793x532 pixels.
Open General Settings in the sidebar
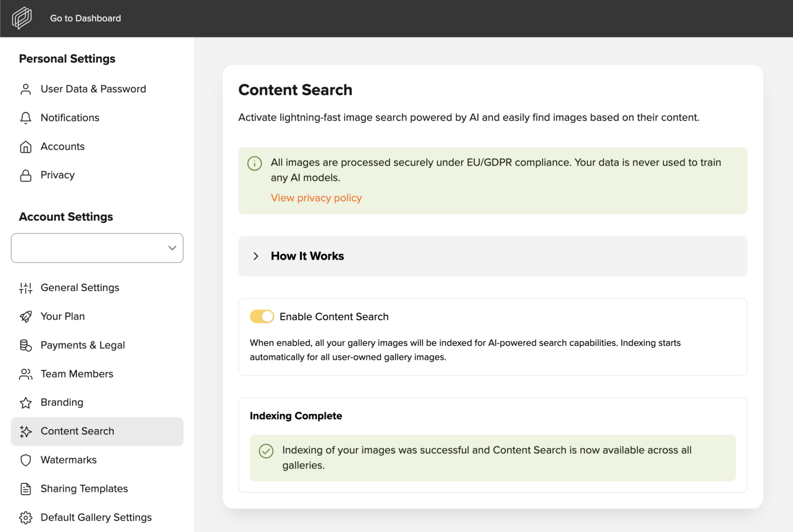pos(80,288)
